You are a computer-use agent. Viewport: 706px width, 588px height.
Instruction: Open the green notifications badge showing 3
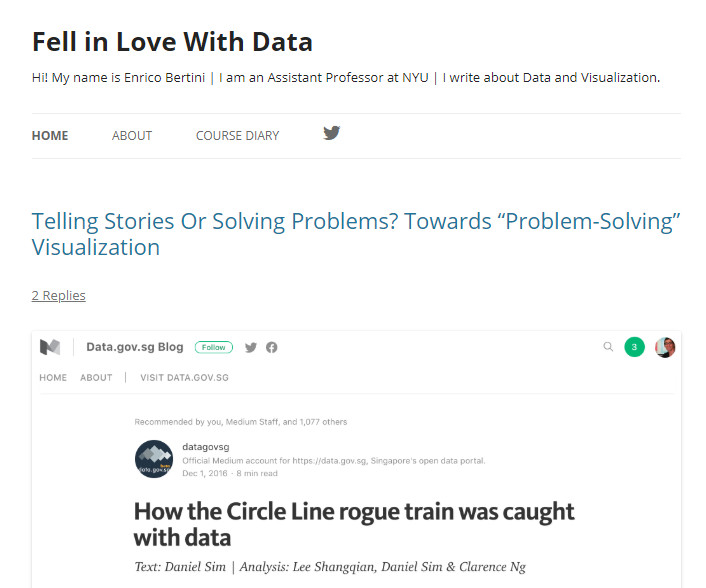pos(634,347)
